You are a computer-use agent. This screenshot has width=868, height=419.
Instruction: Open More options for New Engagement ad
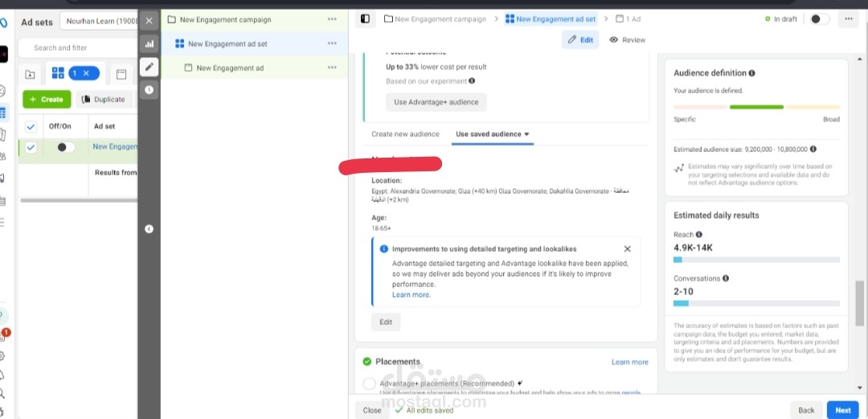tap(332, 68)
